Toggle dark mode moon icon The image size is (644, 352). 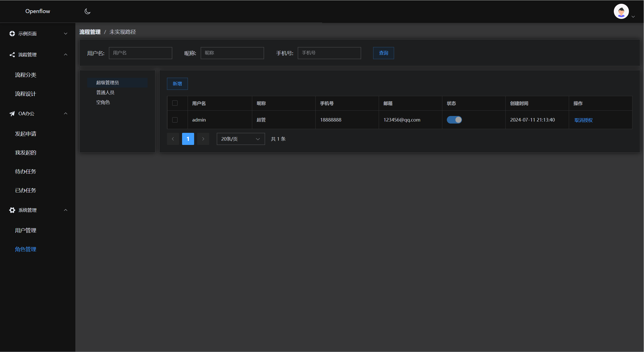pos(87,11)
